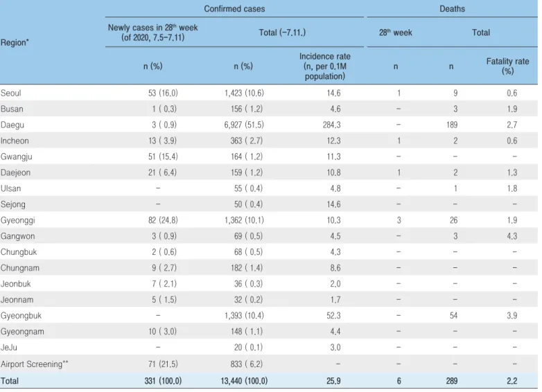The width and height of the screenshot is (542, 392).
Task: Click Busan's total '156 ( 1.2)'
Action: tap(247, 109)
